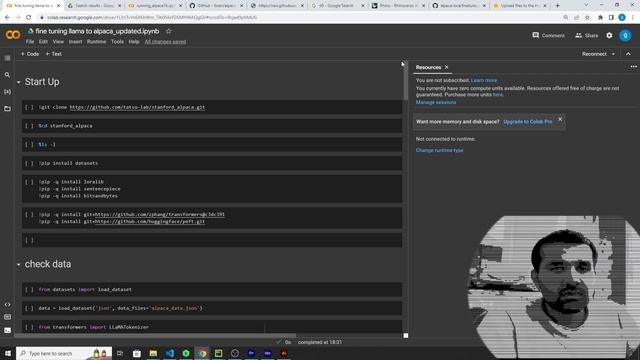Open the huggingface/peft.git link in the cell

(x=150, y=222)
